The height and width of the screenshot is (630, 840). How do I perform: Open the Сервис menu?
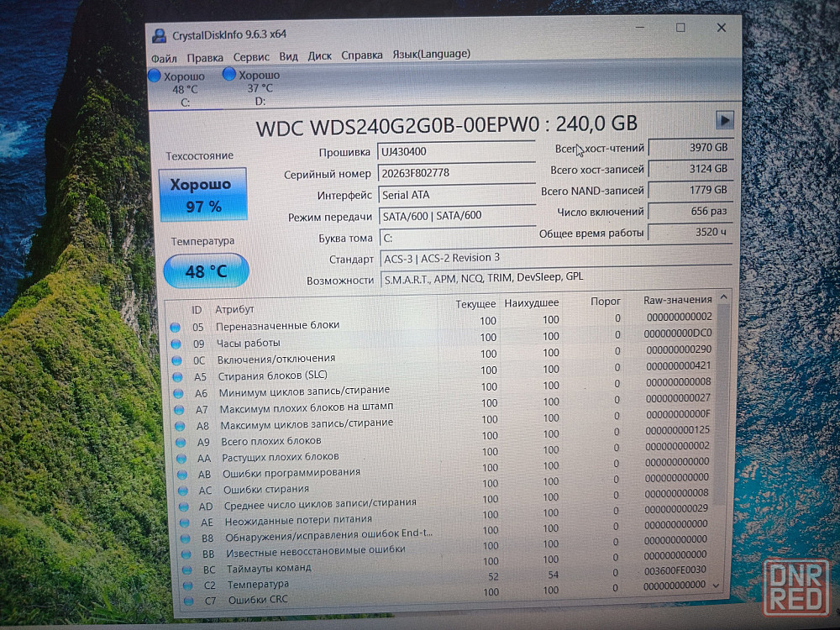tap(250, 57)
